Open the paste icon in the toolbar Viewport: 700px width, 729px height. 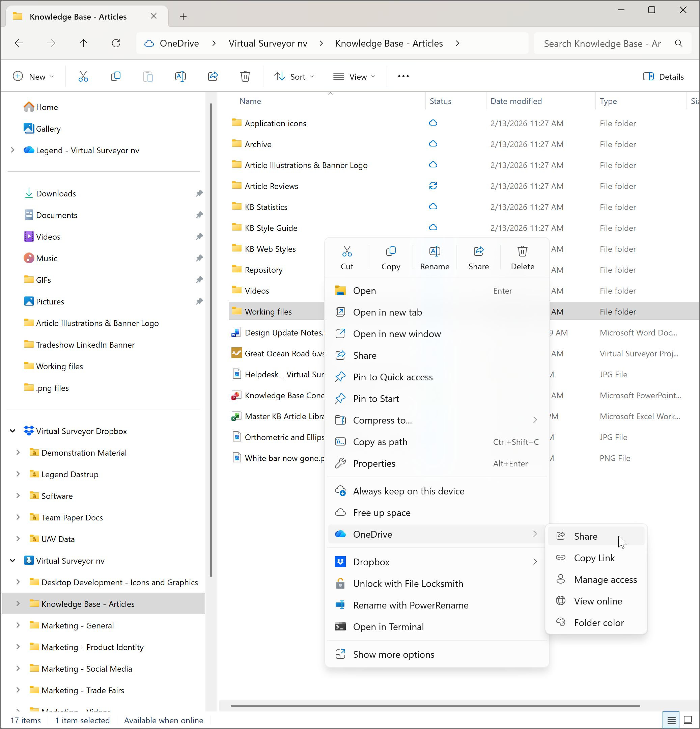(x=147, y=76)
